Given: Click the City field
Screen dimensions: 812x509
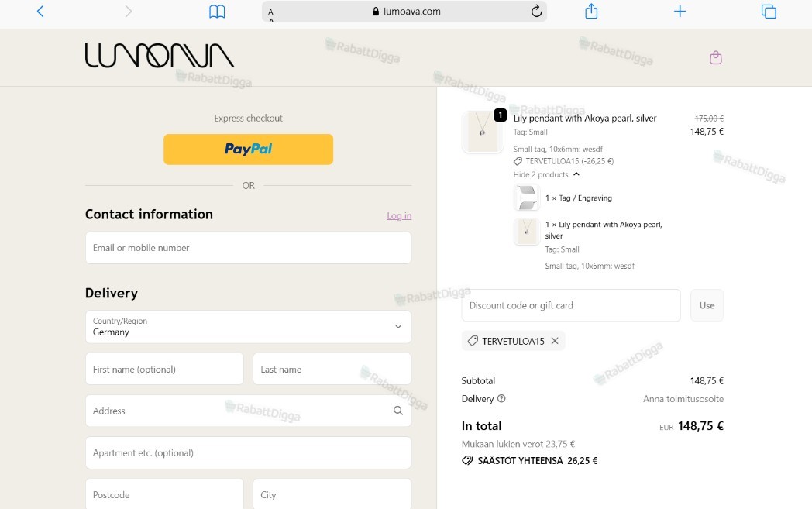Looking at the screenshot, I should click(x=332, y=494).
